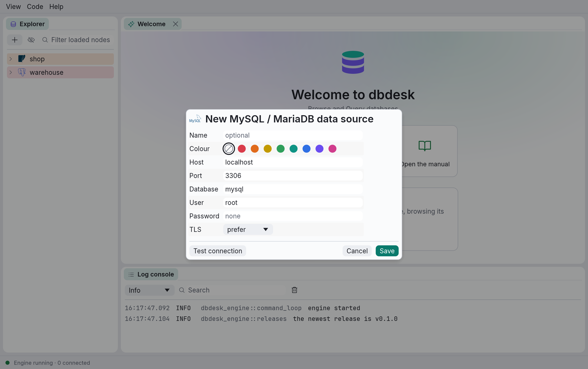Click the Name input field
The width and height of the screenshot is (588, 369).
point(293,135)
